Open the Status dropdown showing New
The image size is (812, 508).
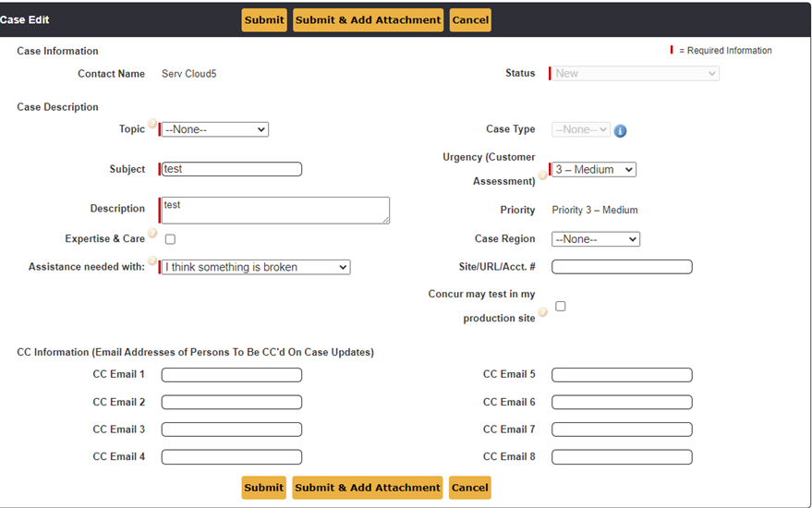(636, 74)
